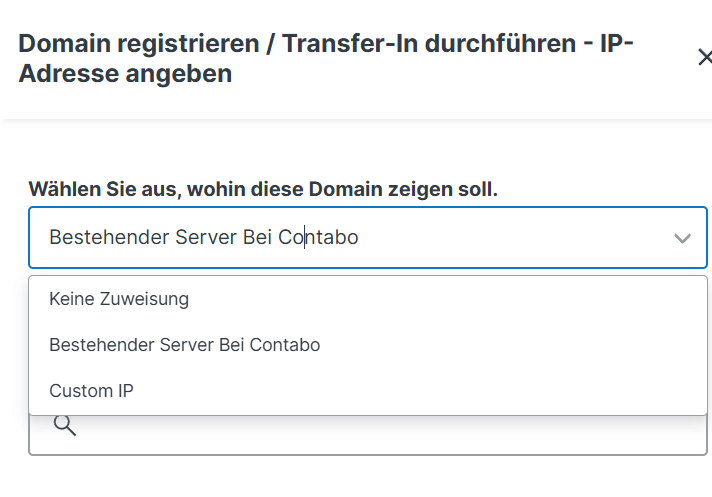Screen dimensions: 712x497
Task: Choose 'Bestehender Server Bei Contabo' list option
Action: tap(184, 345)
